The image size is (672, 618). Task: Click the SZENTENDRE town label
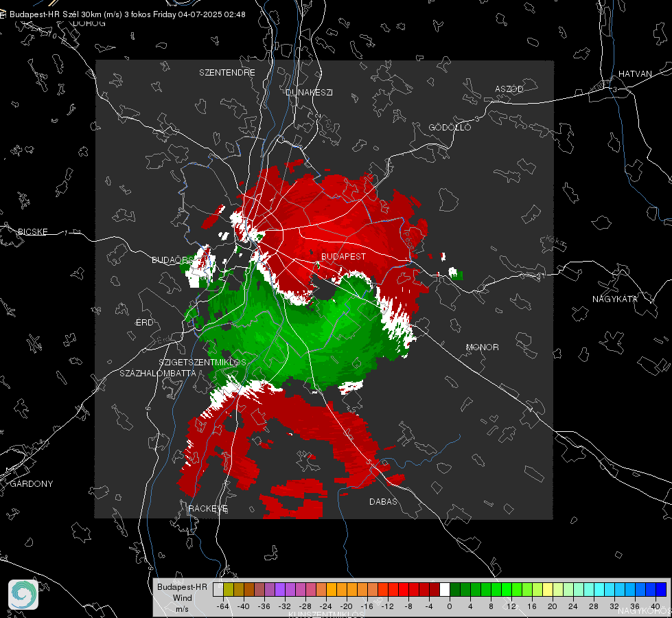point(227,73)
